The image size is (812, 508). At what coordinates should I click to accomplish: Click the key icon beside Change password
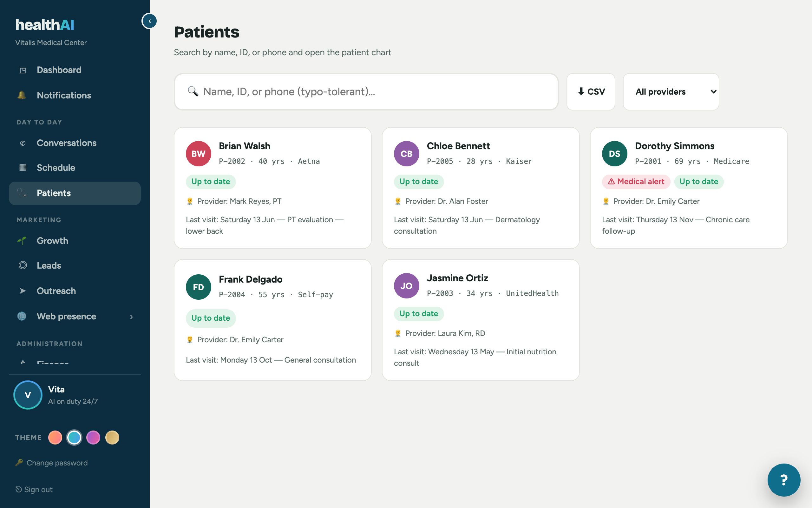coord(19,463)
